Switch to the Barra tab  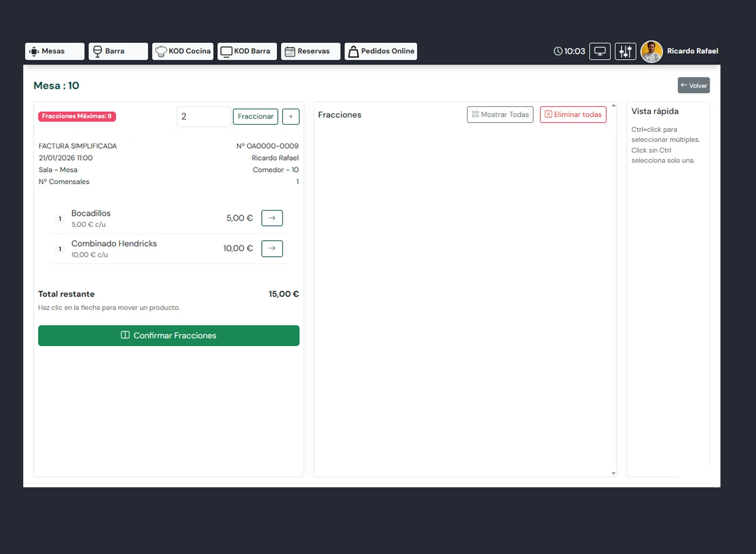coord(118,51)
